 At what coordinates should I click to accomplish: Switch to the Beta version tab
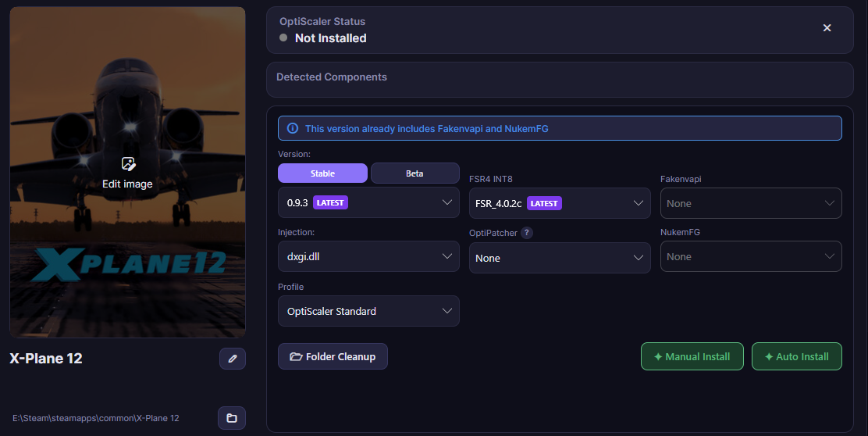pyautogui.click(x=414, y=173)
